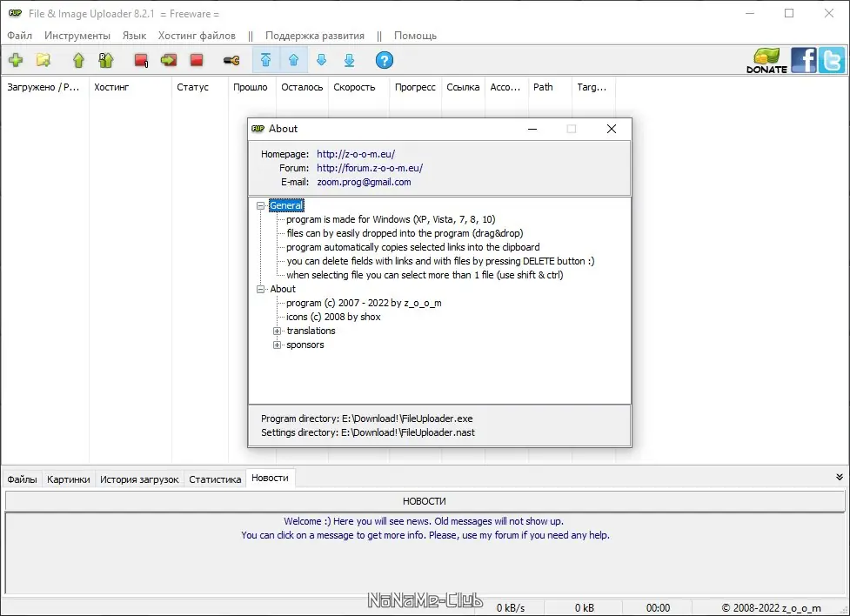The image size is (850, 616).
Task: Click the FUP icon in About title bar
Action: (258, 129)
